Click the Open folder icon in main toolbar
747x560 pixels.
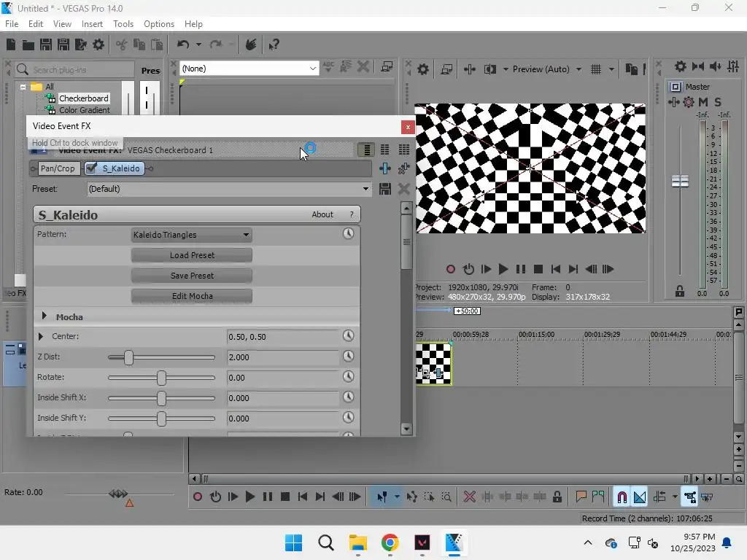(28, 44)
